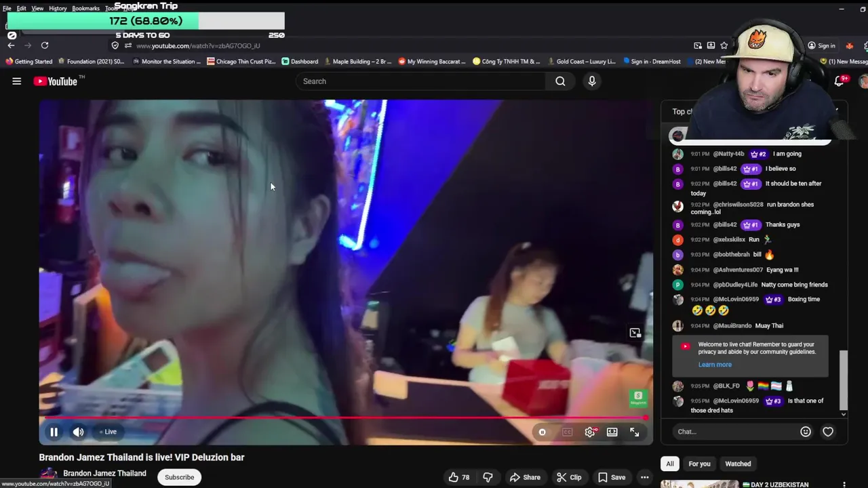This screenshot has width=868, height=488.
Task: Open the YouTube guide hamburger menu
Action: tap(16, 81)
